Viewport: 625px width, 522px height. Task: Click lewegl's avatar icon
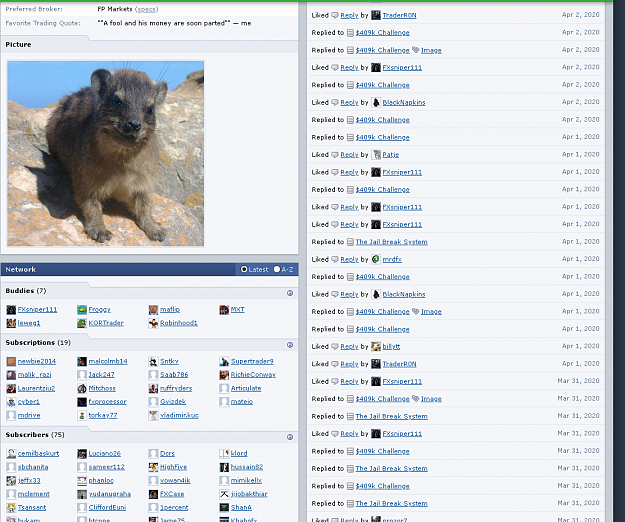[x=11, y=323]
